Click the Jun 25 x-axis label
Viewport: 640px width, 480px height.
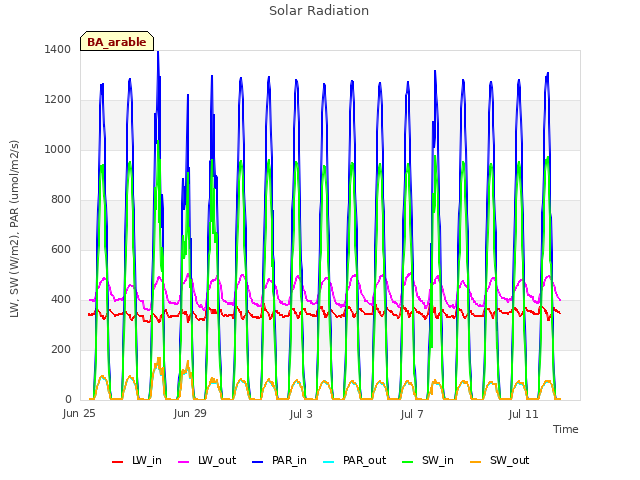[79, 414]
